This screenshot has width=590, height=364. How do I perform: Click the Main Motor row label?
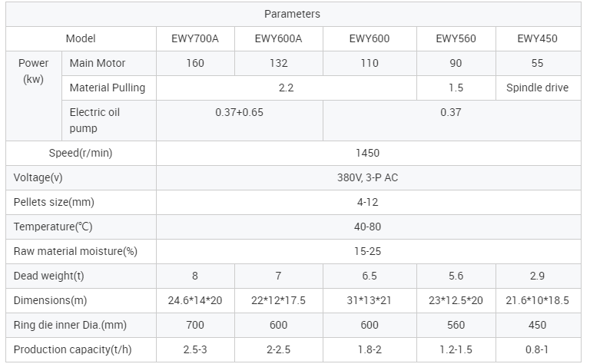coord(98,63)
